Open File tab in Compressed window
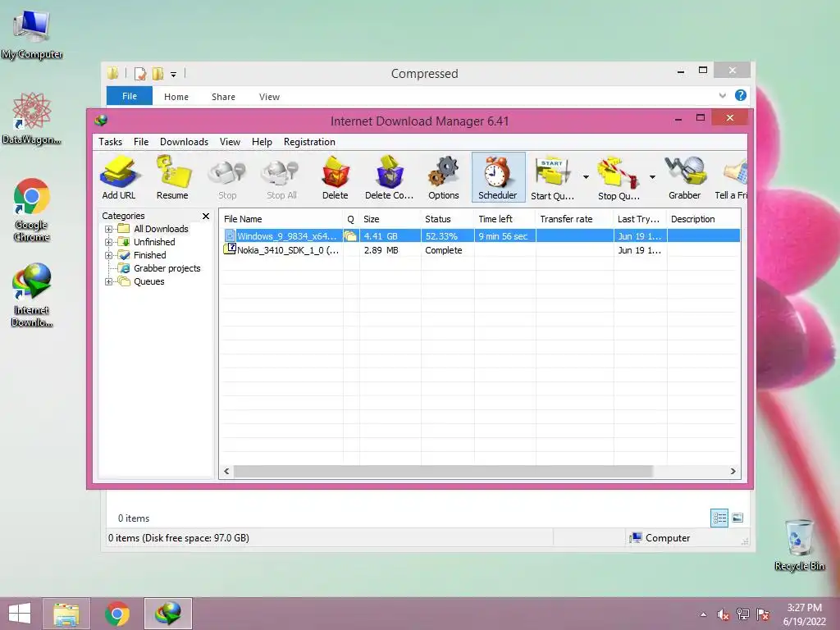The width and height of the screenshot is (840, 630). pyautogui.click(x=130, y=97)
